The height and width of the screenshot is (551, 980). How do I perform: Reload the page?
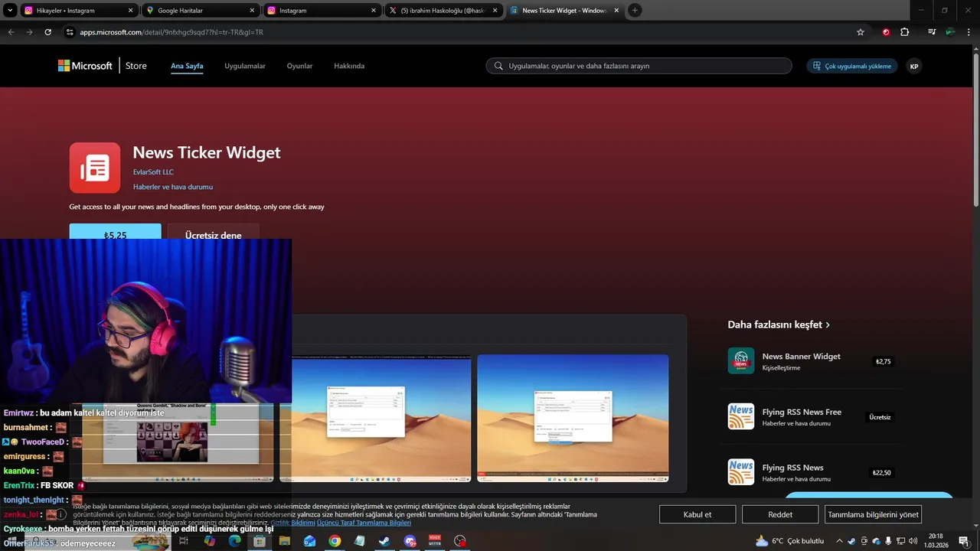point(47,32)
